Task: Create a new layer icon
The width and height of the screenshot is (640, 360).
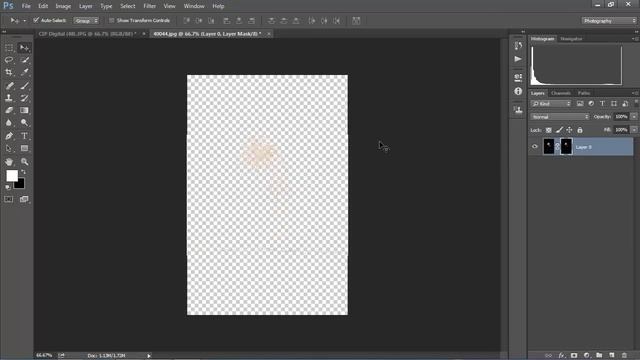Action: pos(611,356)
